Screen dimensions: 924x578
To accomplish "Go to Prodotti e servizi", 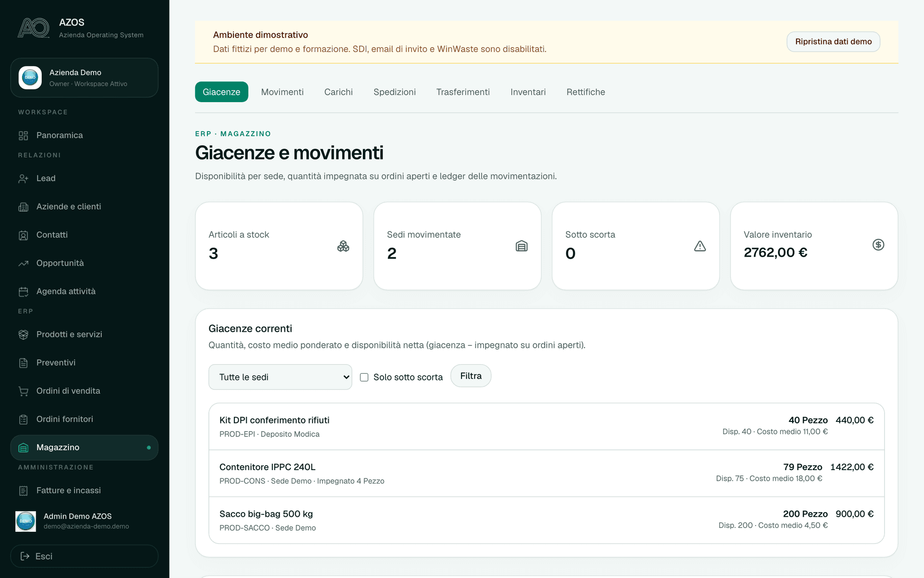I will pos(84,334).
